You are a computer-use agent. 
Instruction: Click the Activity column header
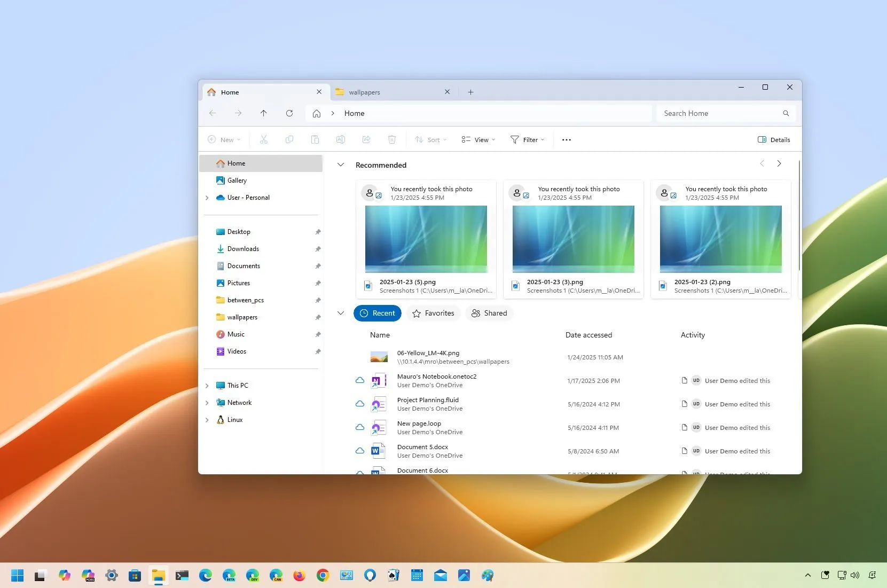(x=693, y=335)
